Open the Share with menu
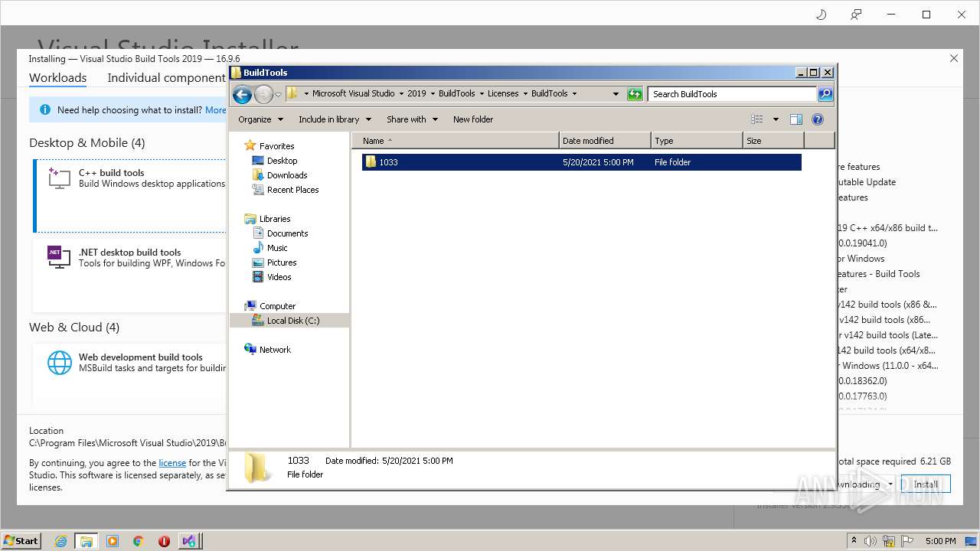Image resolution: width=980 pixels, height=551 pixels. tap(412, 119)
